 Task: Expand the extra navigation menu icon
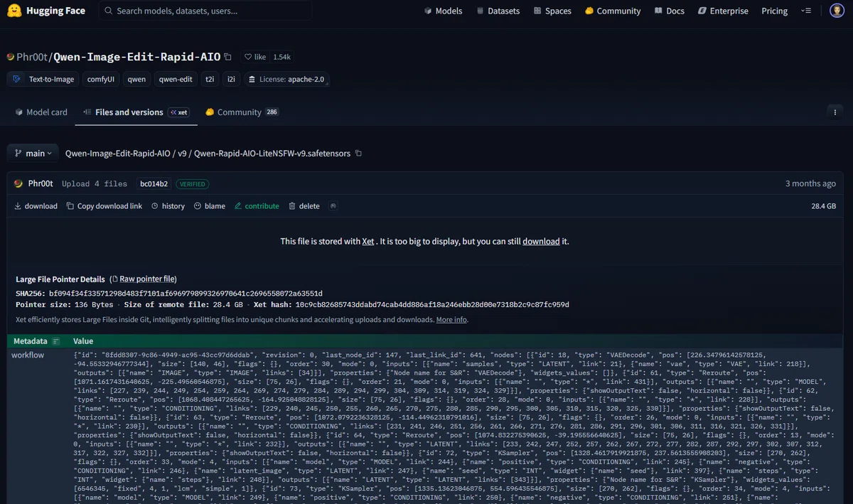pyautogui.click(x=805, y=11)
